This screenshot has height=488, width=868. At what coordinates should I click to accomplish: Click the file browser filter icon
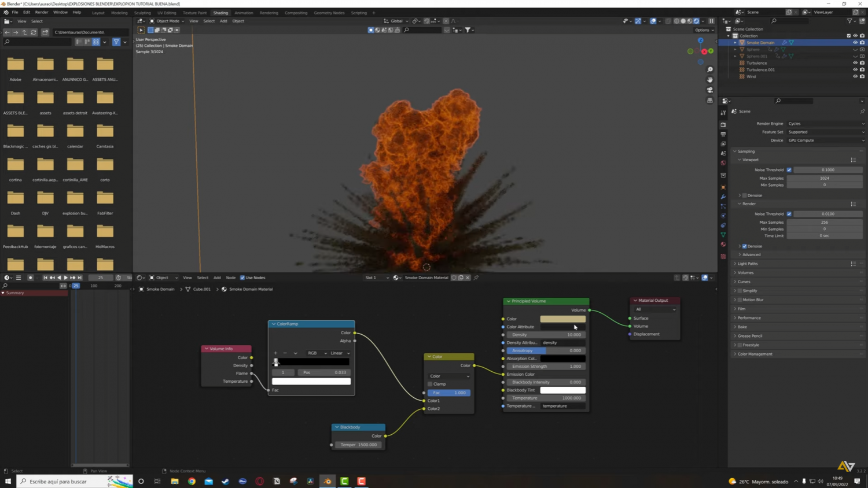116,42
